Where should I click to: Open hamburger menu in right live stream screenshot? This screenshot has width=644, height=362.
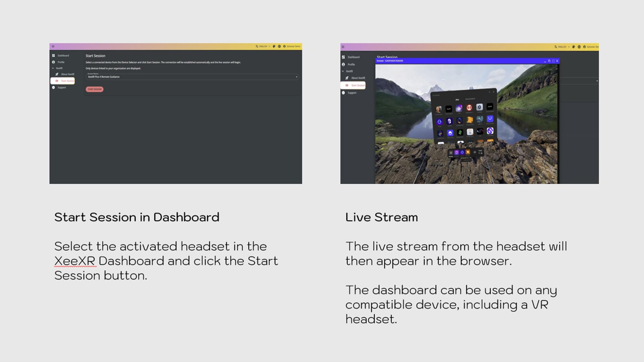343,47
